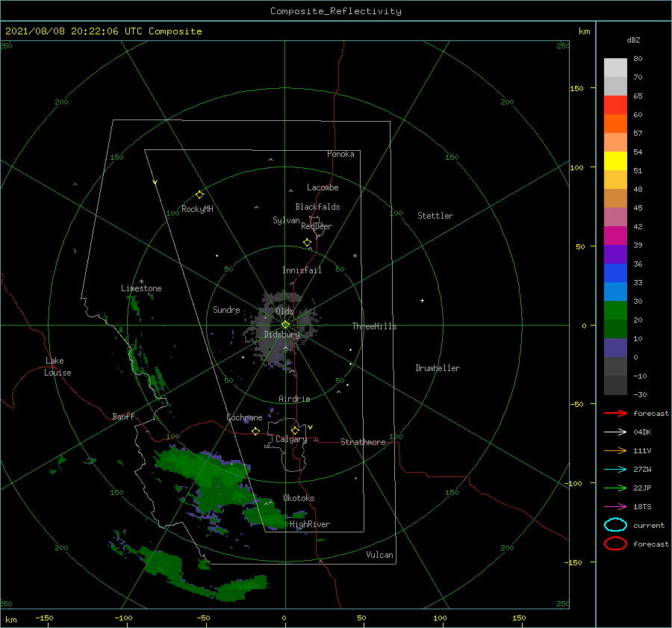
Task: Pick the blue 36–33 dBZ color swatch
Action: 615,273
